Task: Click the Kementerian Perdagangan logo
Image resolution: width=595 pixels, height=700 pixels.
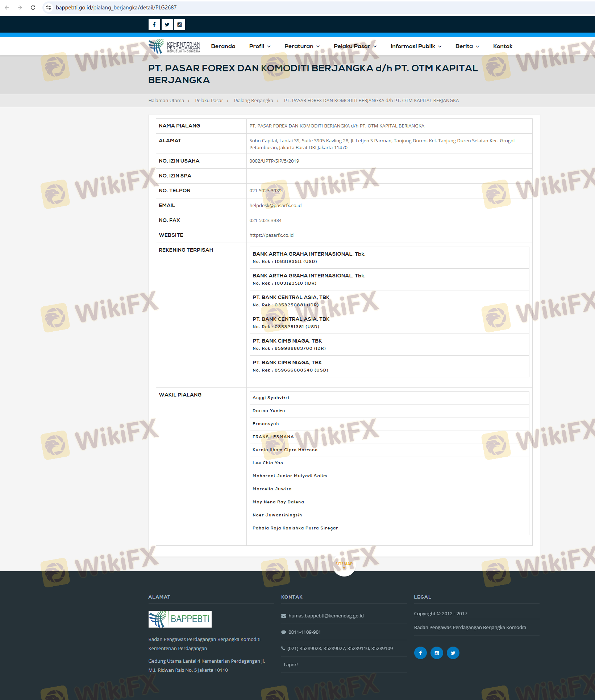Action: [174, 46]
